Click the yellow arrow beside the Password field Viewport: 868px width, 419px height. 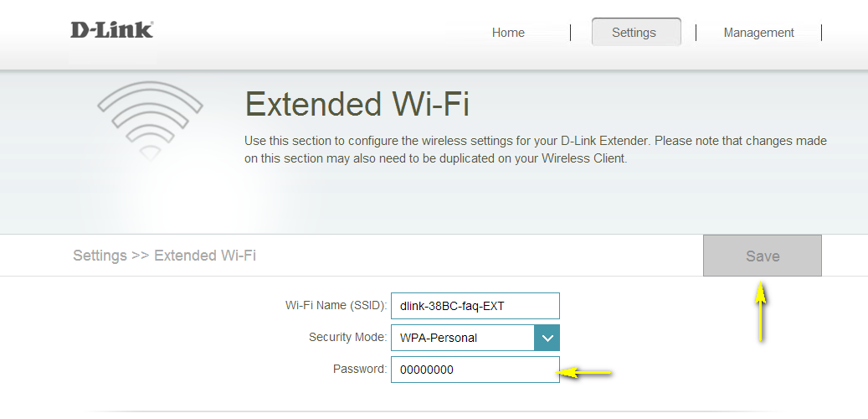[587, 372]
